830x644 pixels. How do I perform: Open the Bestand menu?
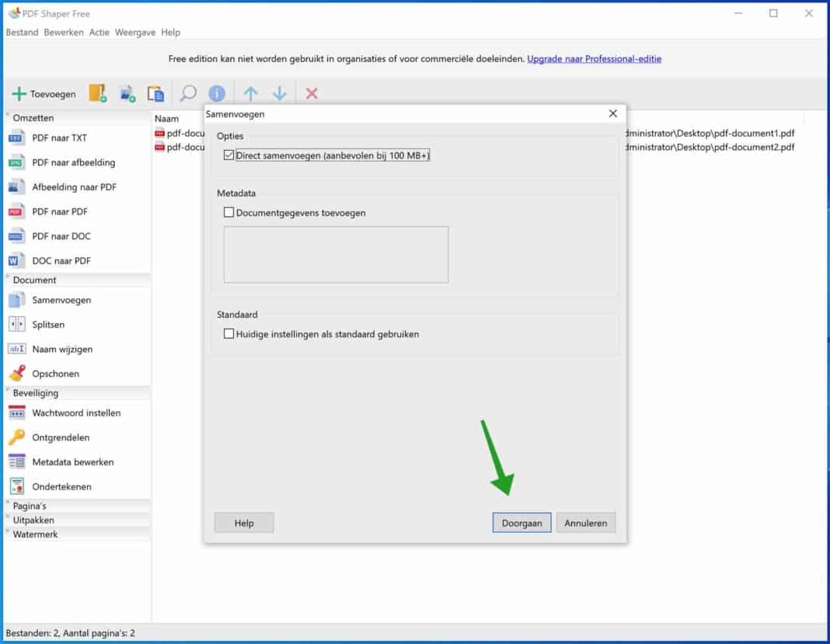point(23,33)
